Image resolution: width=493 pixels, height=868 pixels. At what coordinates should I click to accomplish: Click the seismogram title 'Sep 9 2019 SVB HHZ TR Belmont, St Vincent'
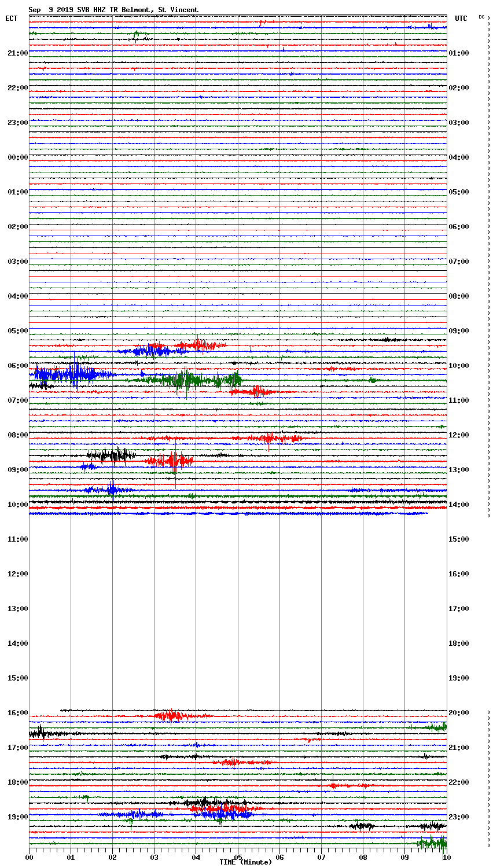point(113,10)
